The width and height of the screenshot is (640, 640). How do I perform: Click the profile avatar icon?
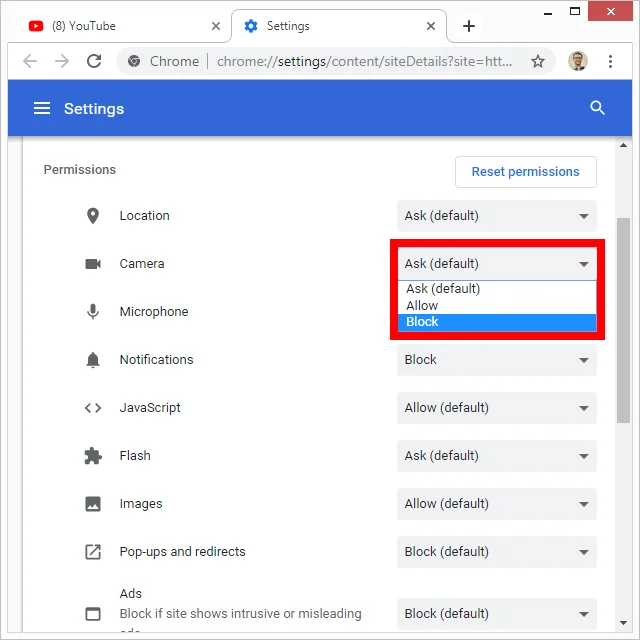pos(578,62)
